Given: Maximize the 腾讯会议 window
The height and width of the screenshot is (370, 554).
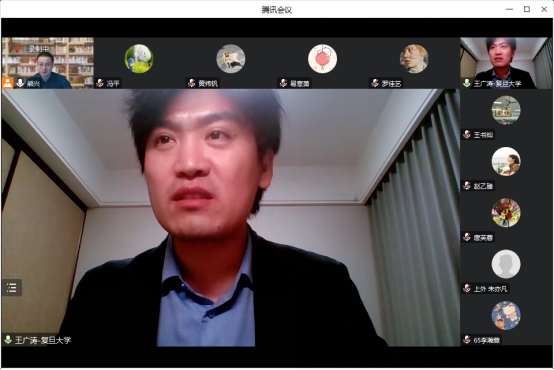Looking at the screenshot, I should coord(527,9).
